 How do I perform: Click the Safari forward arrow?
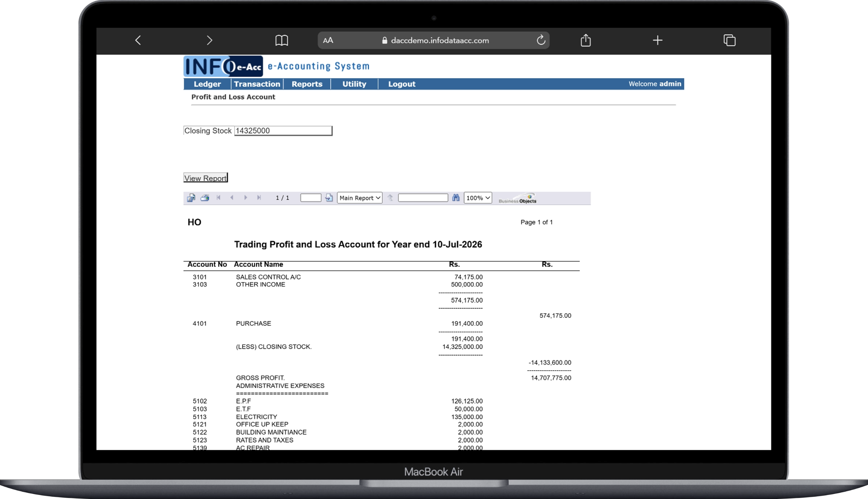coord(210,40)
